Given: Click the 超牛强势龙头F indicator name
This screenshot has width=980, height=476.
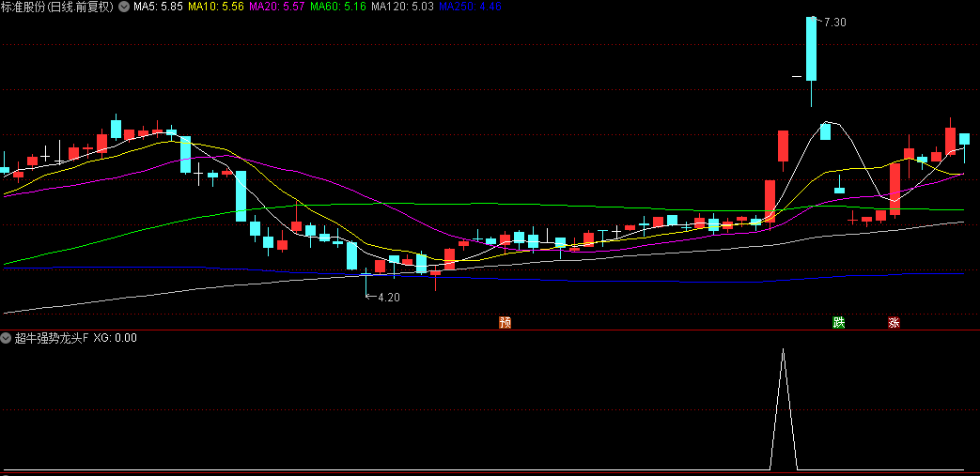Looking at the screenshot, I should 53,338.
